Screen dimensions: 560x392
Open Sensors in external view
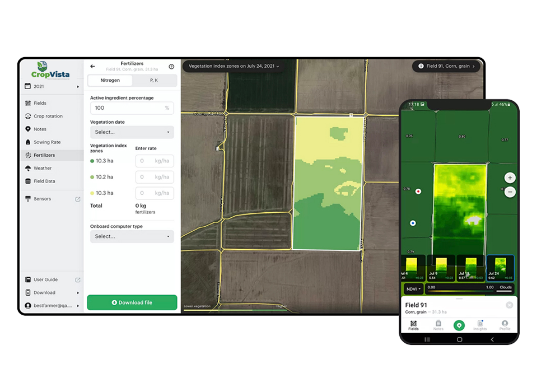click(78, 199)
